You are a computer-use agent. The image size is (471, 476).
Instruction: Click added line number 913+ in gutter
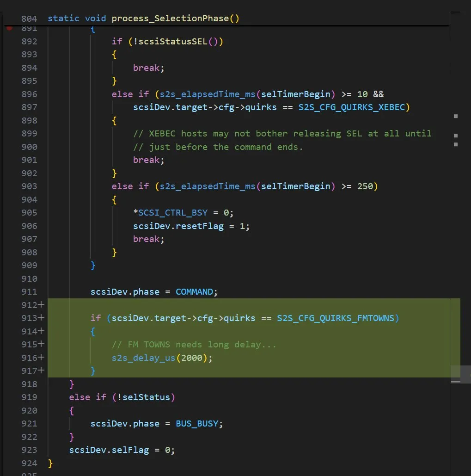coord(33,318)
